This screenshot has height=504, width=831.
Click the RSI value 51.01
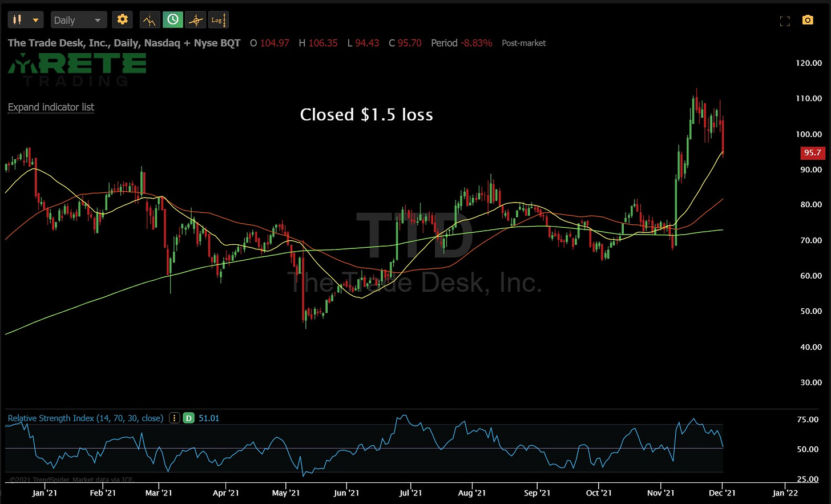[209, 418]
